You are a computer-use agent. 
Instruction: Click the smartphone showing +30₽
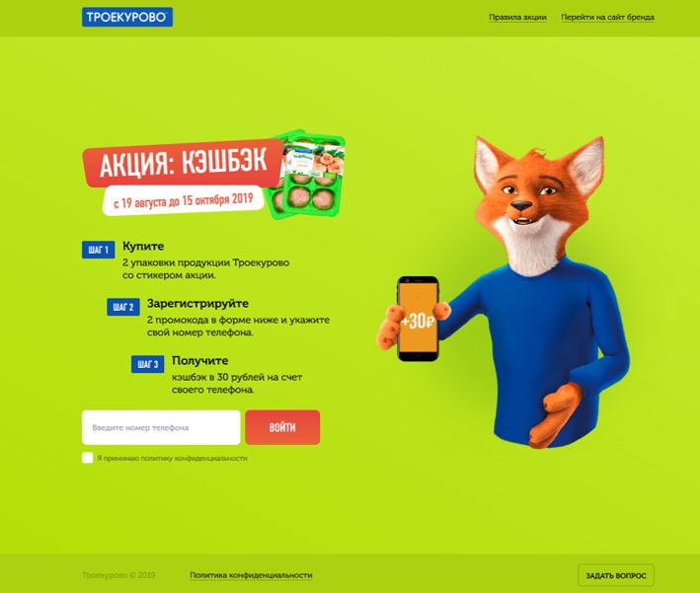pos(418,319)
